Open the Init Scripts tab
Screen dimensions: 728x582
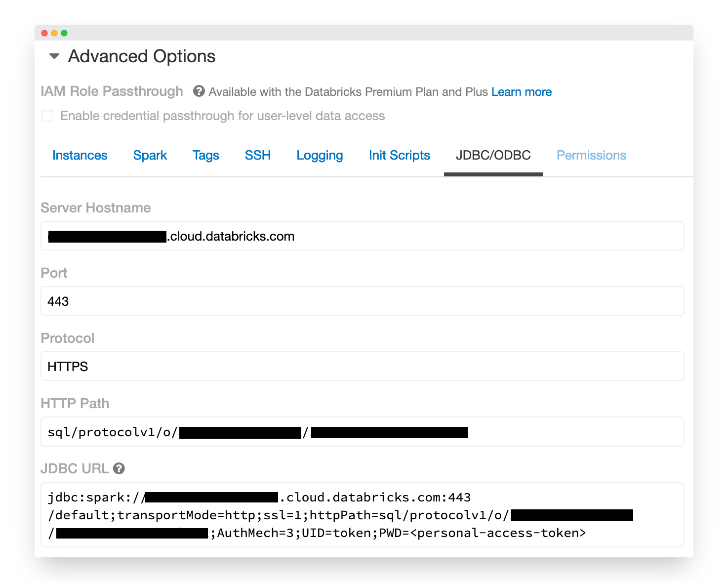[x=399, y=155]
